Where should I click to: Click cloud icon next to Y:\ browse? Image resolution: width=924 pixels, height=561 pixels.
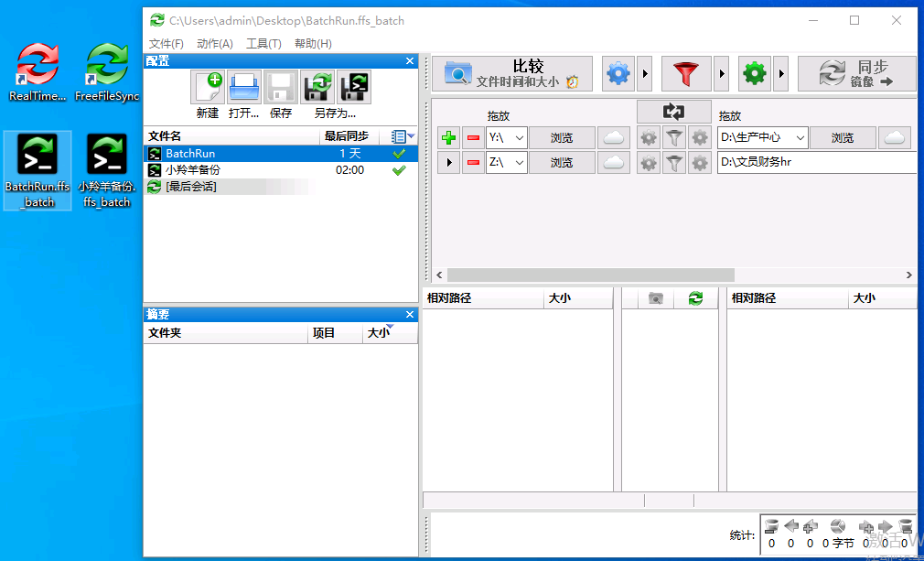click(614, 138)
